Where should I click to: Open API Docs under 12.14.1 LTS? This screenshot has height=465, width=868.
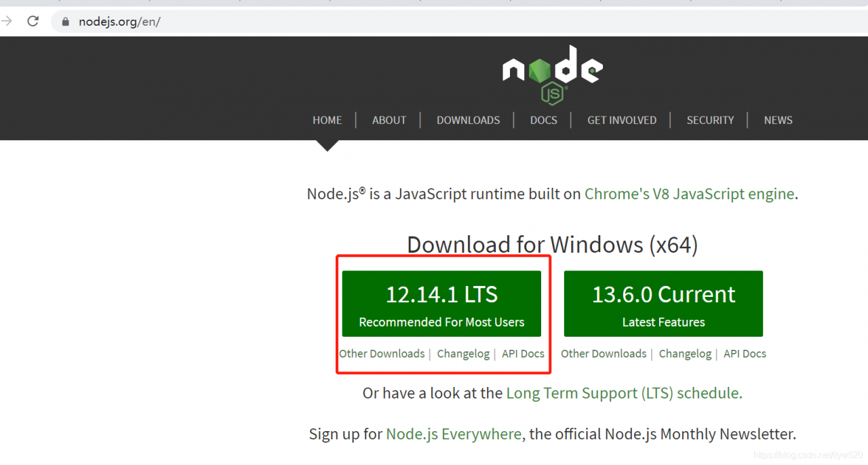point(523,354)
